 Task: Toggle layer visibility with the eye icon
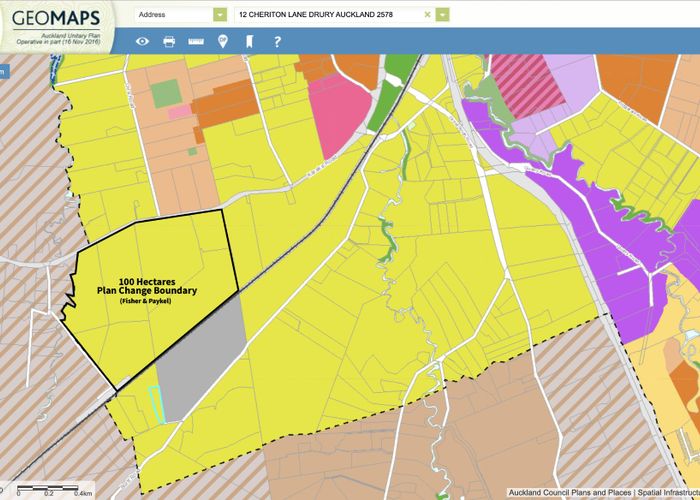tap(143, 41)
